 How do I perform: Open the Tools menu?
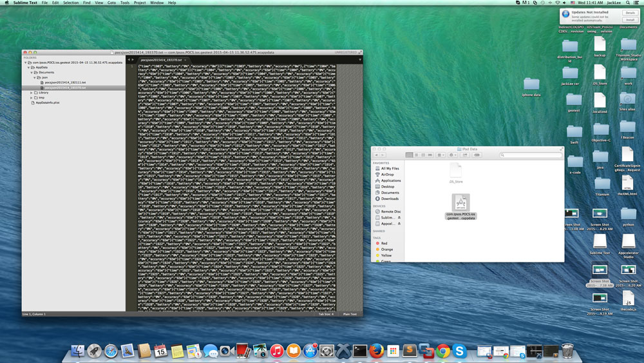(x=125, y=3)
